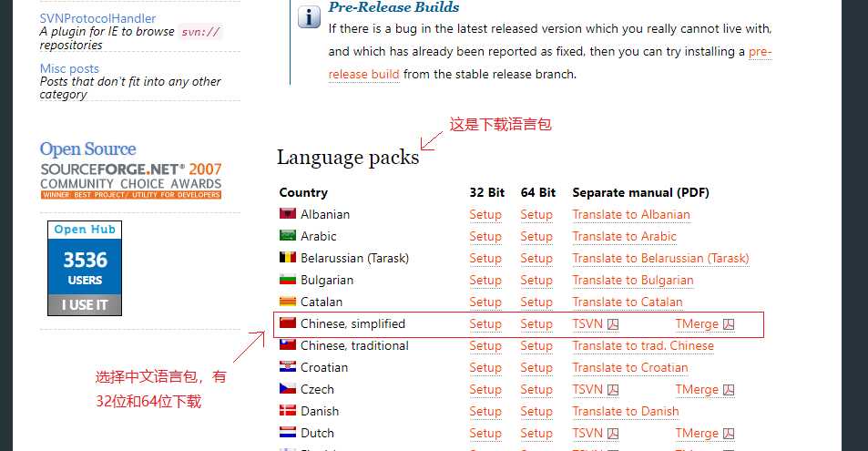This screenshot has width=868, height=451.
Task: Open Translate to Belarussian (Tarask) link
Action: [x=660, y=258]
